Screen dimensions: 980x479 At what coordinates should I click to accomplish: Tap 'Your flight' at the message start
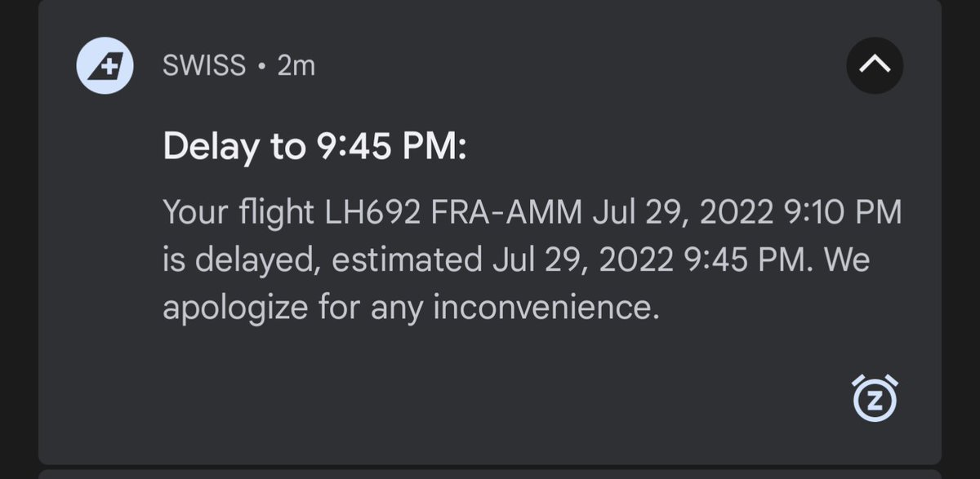click(238, 214)
